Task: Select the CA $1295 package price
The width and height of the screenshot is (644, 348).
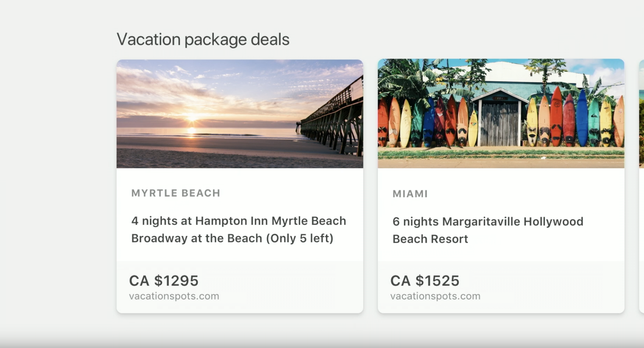Action: coord(164,281)
